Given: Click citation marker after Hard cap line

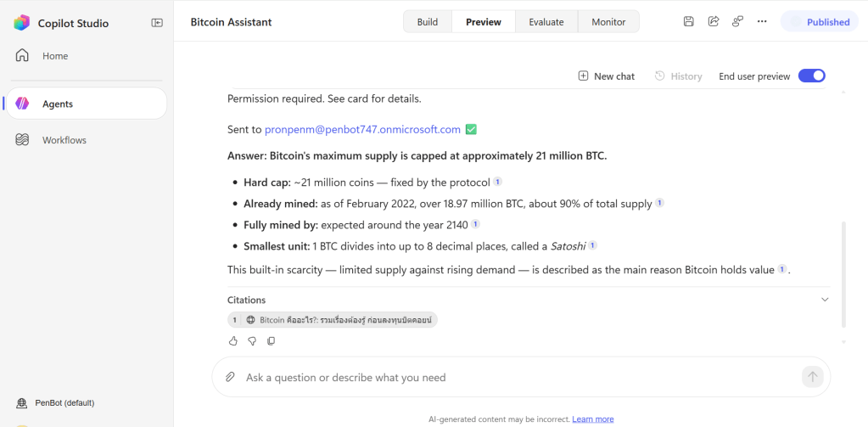Looking at the screenshot, I should 497,182.
